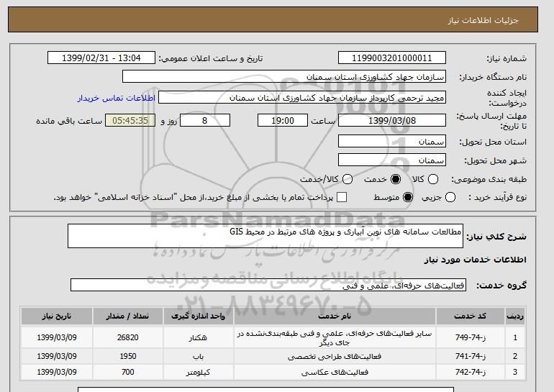The image size is (554, 392).
Task: Select the متوسط purchase type radio
Action: tap(408, 197)
